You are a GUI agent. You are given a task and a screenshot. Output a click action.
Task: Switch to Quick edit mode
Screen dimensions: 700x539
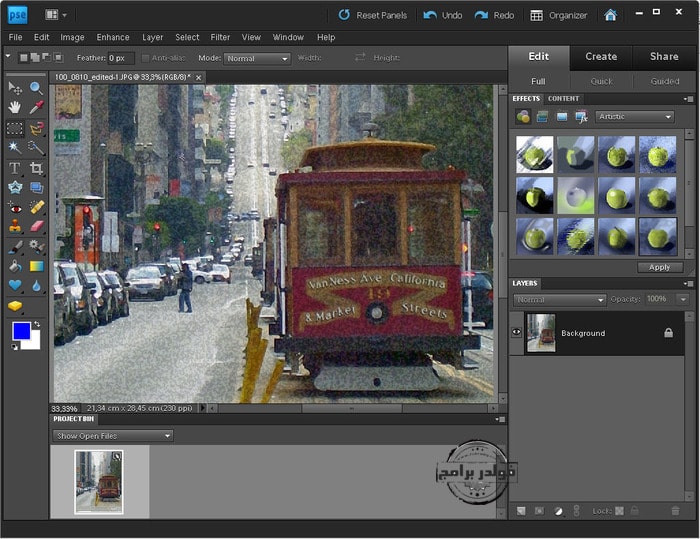point(601,81)
